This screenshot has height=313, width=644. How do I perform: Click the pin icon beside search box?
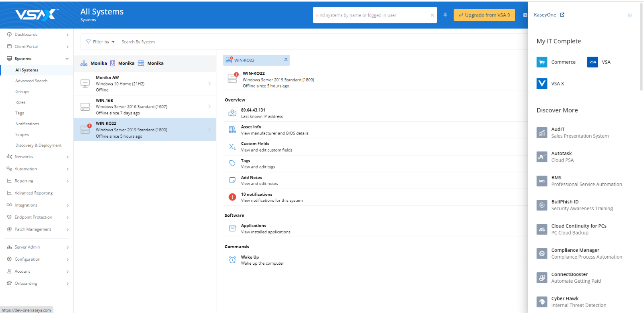[x=445, y=15]
